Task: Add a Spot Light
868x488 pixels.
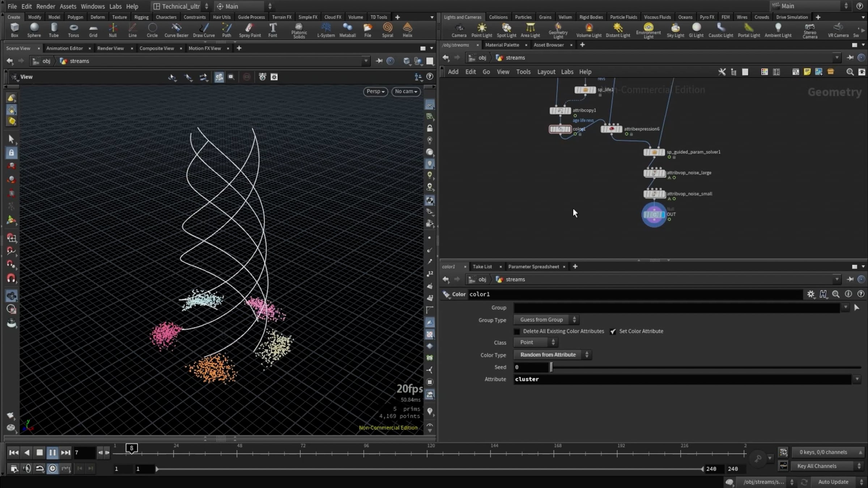Action: 506,30
